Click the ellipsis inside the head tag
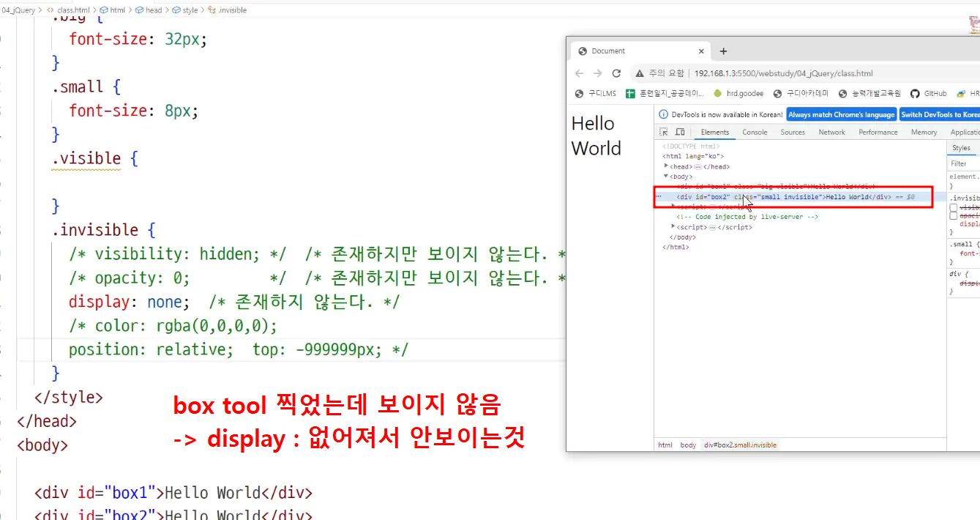The height and width of the screenshot is (520, 980). [x=697, y=167]
